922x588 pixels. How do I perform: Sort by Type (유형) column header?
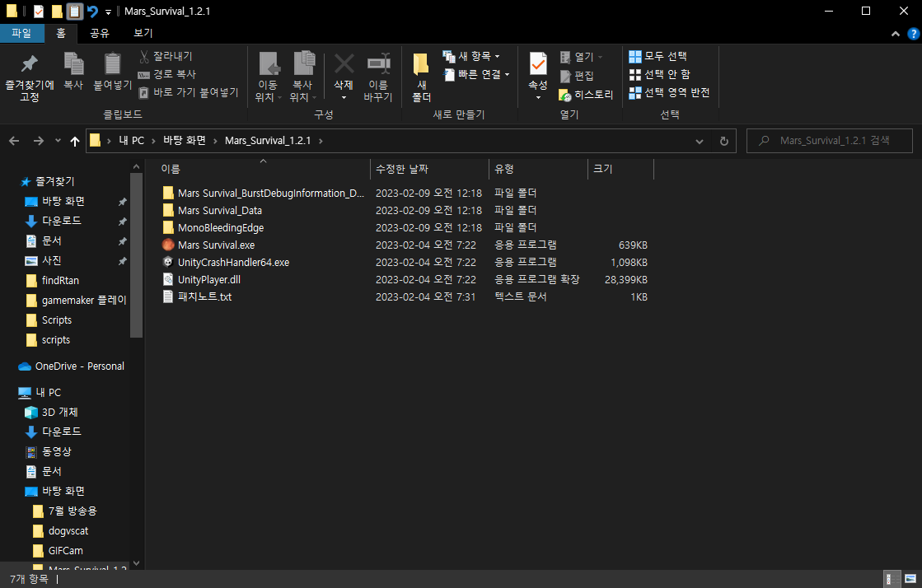coord(504,169)
